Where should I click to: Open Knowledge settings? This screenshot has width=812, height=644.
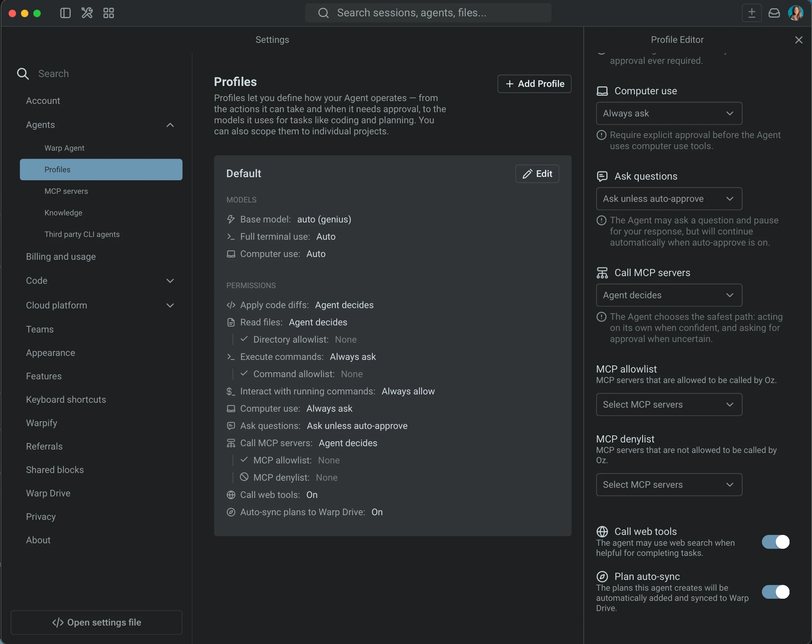[x=63, y=213]
